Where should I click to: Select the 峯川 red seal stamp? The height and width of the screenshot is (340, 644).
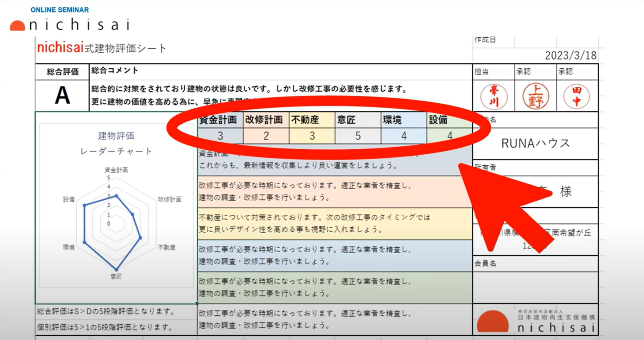pos(493,96)
